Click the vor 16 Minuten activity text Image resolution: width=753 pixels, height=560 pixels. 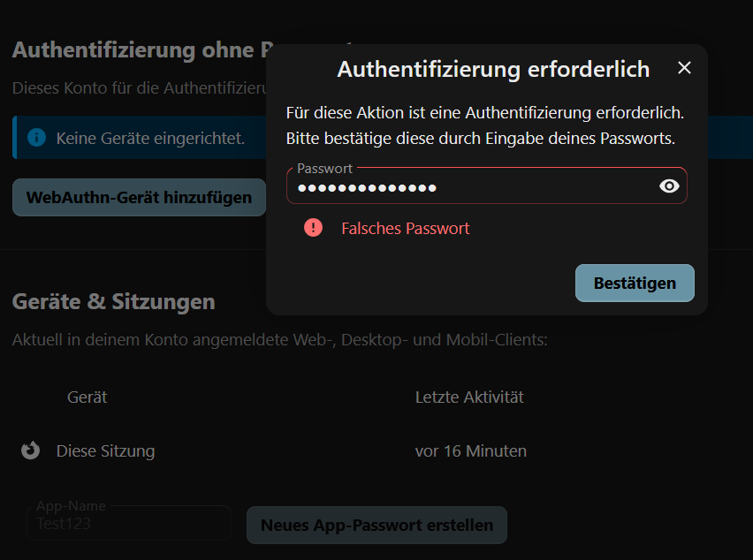click(470, 451)
